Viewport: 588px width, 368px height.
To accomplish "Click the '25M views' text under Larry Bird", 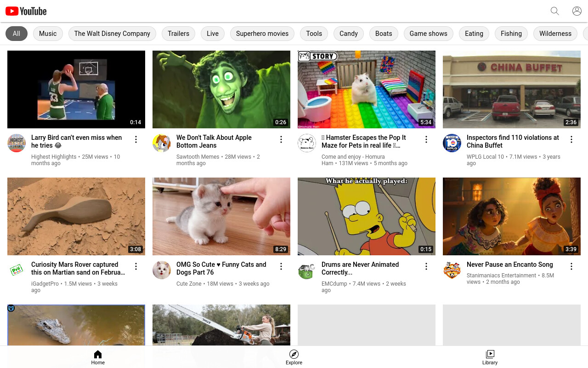I will click(x=95, y=157).
